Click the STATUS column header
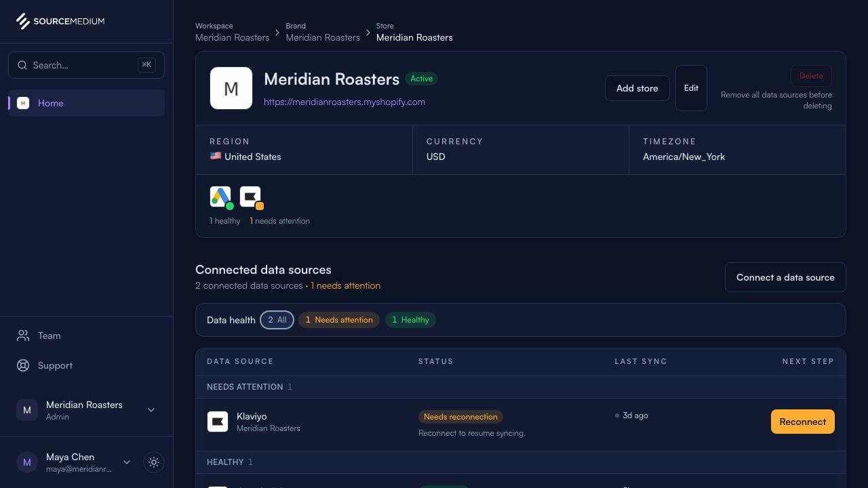Image resolution: width=868 pixels, height=488 pixels. 435,361
